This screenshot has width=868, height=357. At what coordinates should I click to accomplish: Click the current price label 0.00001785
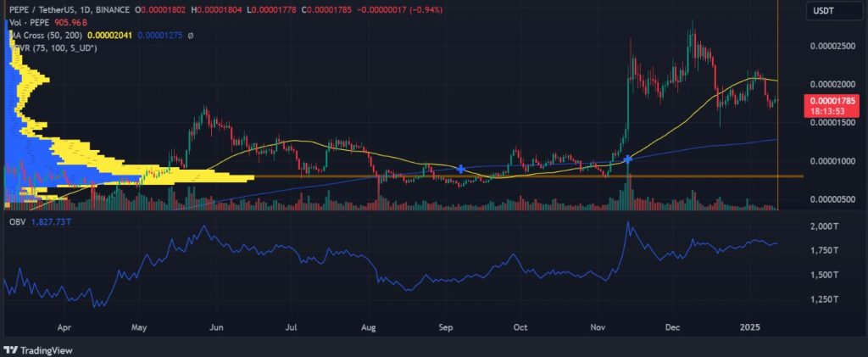(x=832, y=101)
